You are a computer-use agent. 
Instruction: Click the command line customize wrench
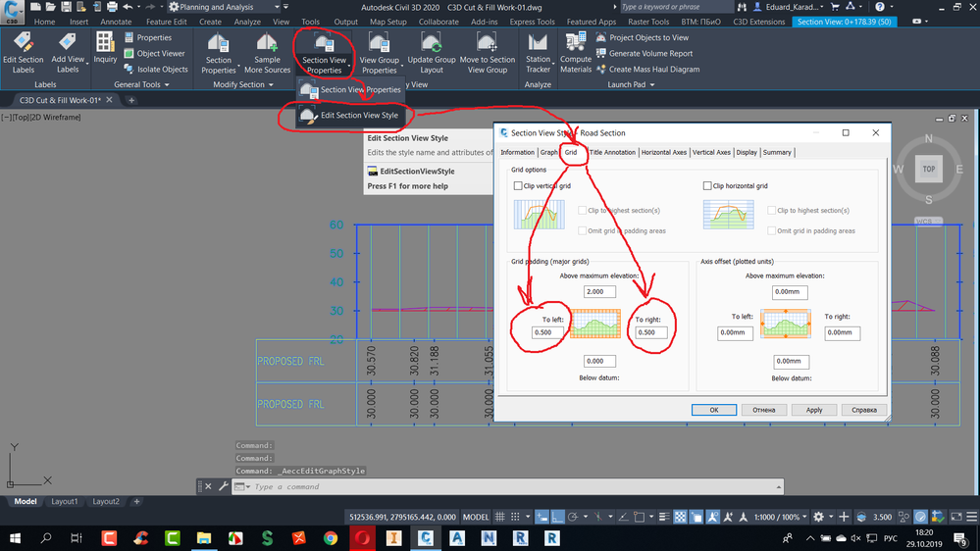point(223,486)
